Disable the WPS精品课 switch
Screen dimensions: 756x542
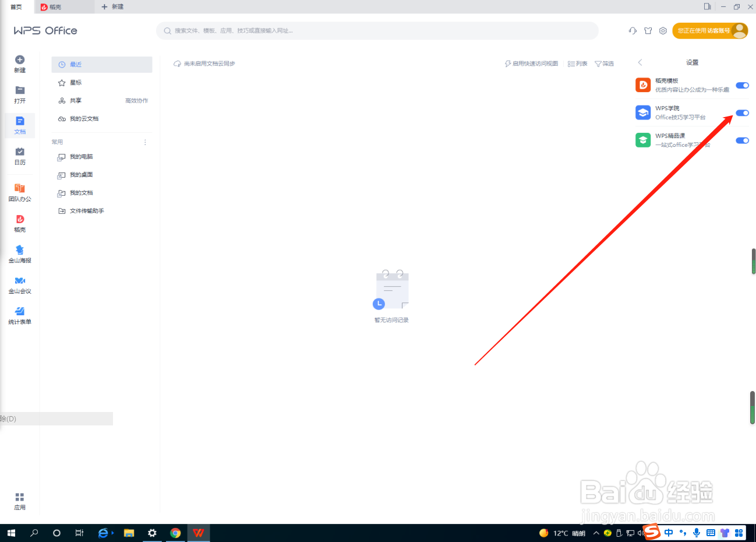point(742,140)
